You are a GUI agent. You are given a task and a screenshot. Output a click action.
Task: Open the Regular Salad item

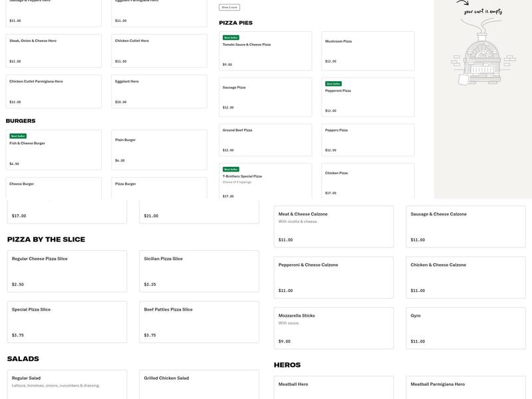[66, 384]
